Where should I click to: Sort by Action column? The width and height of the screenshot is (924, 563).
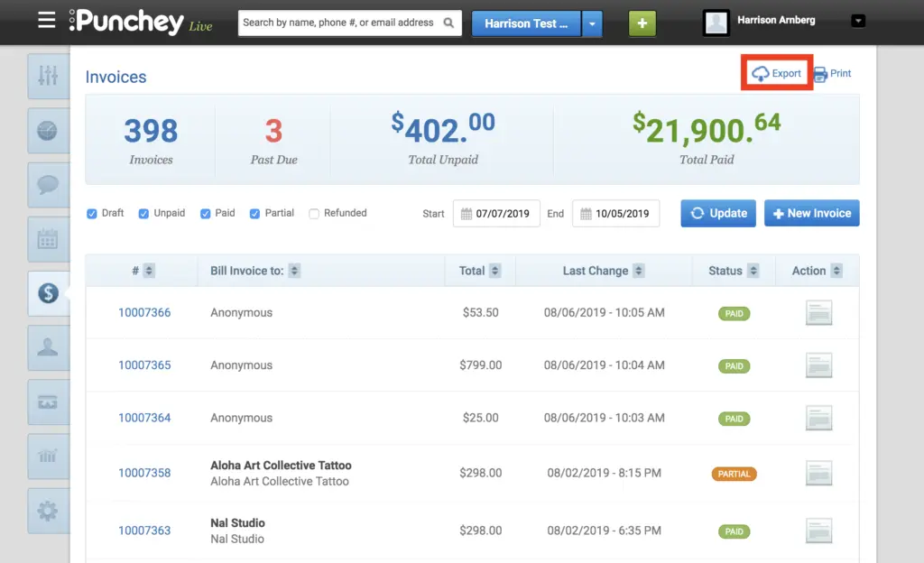point(836,271)
